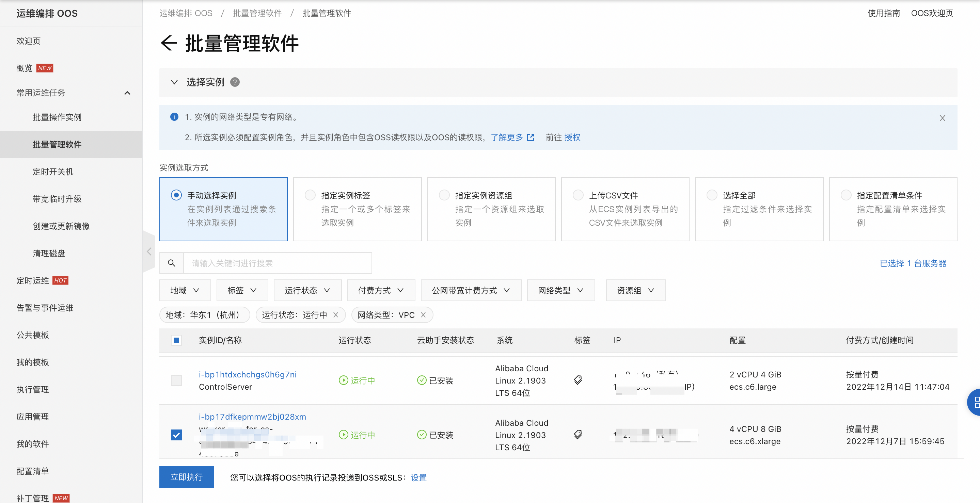Screen dimensions: 980x503
Task: Select 选择全部 radio option
Action: (x=712, y=195)
